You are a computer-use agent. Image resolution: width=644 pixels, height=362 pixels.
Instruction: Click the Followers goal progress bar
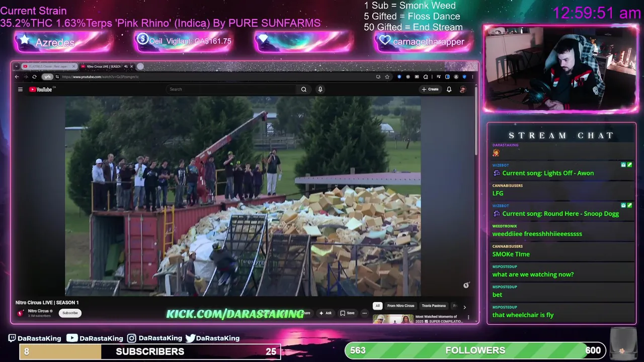474,350
